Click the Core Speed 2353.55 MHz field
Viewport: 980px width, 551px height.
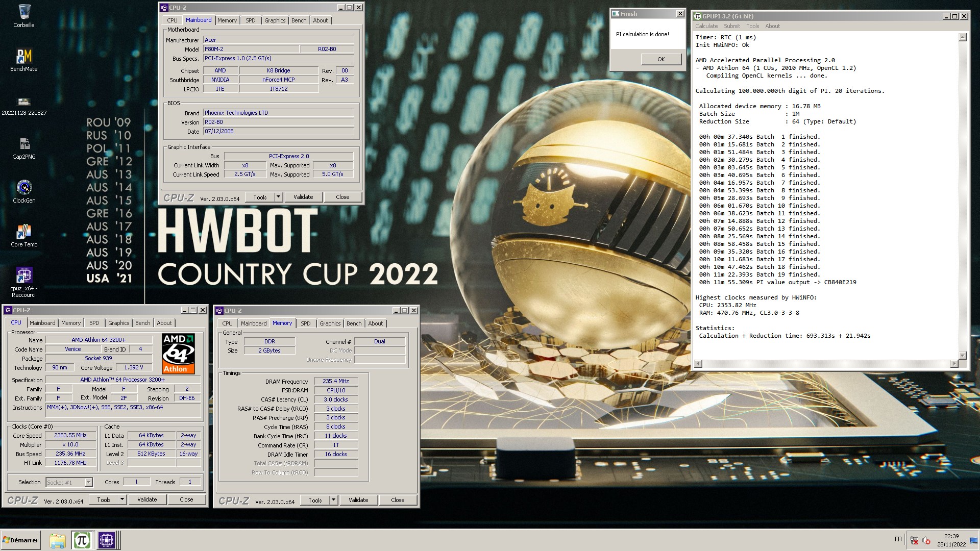click(70, 435)
